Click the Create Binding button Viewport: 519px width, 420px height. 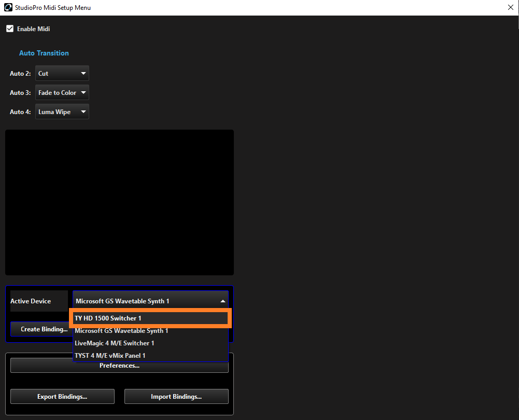pyautogui.click(x=41, y=329)
